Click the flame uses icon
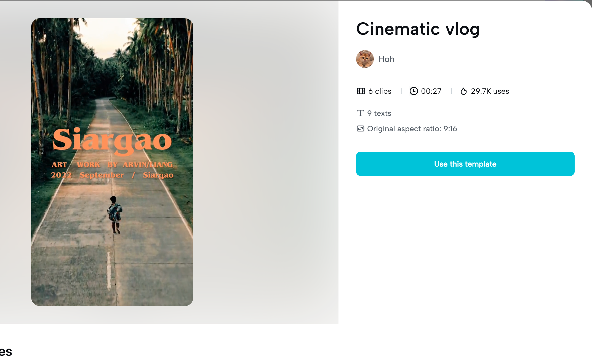 tap(464, 91)
